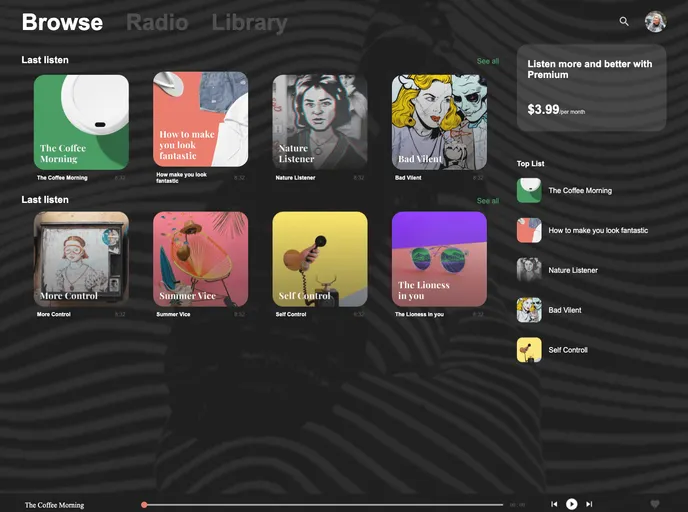
Task: Click How make you look fantastic caption
Action: click(181, 178)
